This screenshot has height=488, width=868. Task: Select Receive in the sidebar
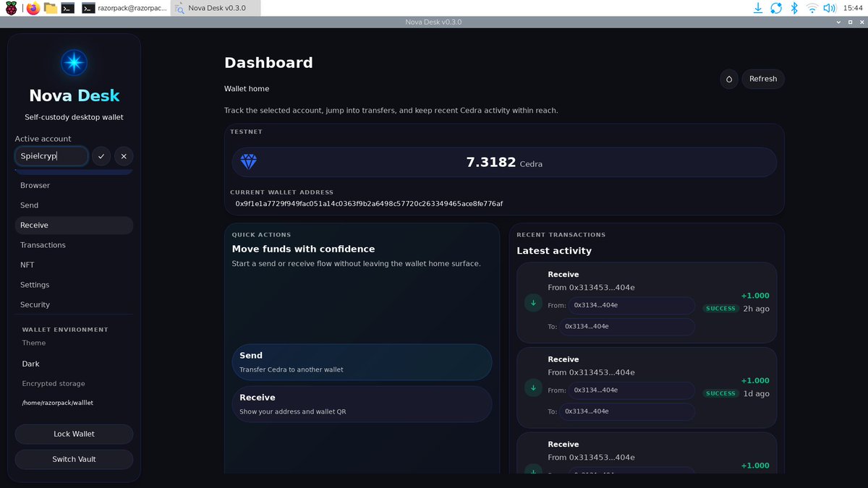point(74,225)
